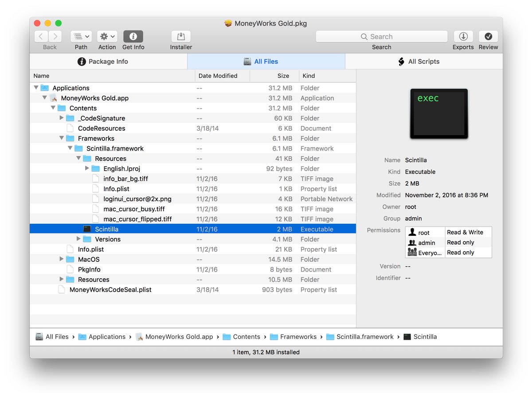Click Scintilla.framework in the path bar

[x=360, y=337]
